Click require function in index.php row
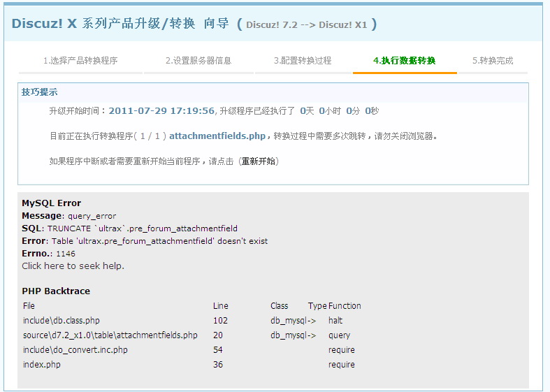 tap(342, 365)
